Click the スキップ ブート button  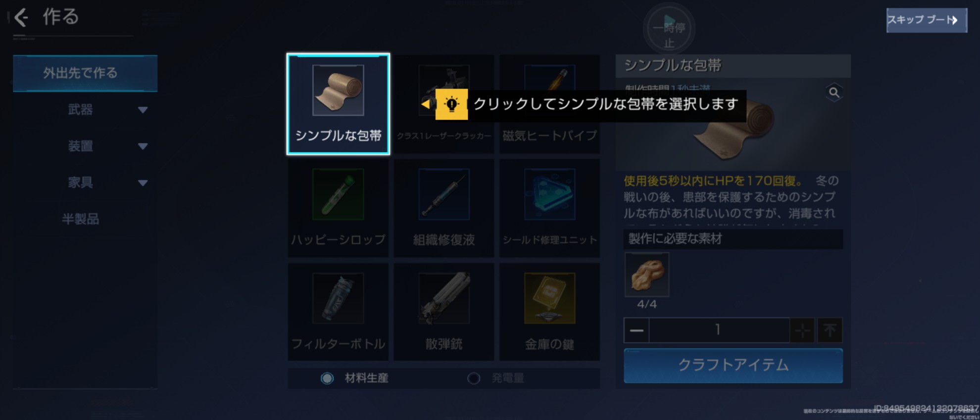point(927,20)
